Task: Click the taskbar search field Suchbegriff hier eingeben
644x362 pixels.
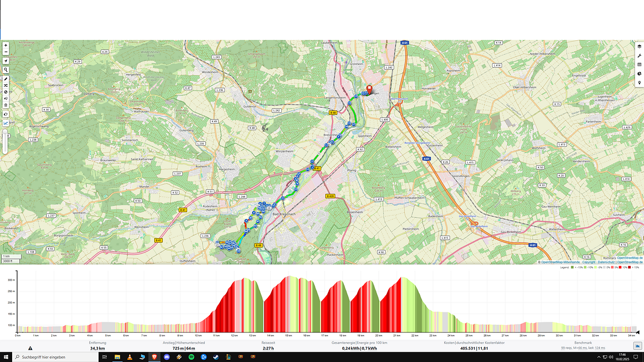Action: point(56,357)
